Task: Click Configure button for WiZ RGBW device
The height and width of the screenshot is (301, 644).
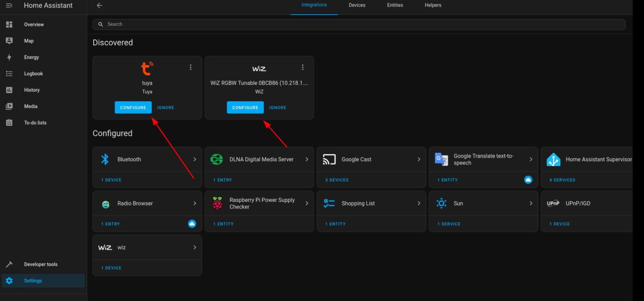Action: click(x=245, y=108)
